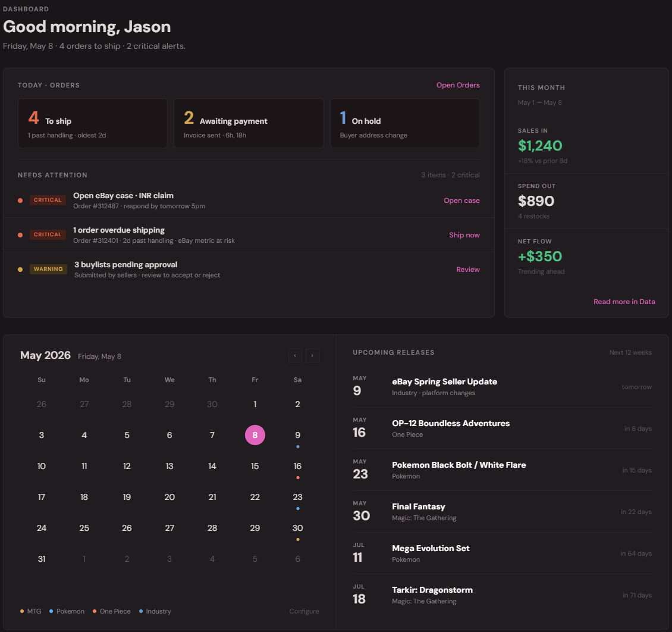The width and height of the screenshot is (672, 632).
Task: Open the On hold orders card
Action: 404,123
